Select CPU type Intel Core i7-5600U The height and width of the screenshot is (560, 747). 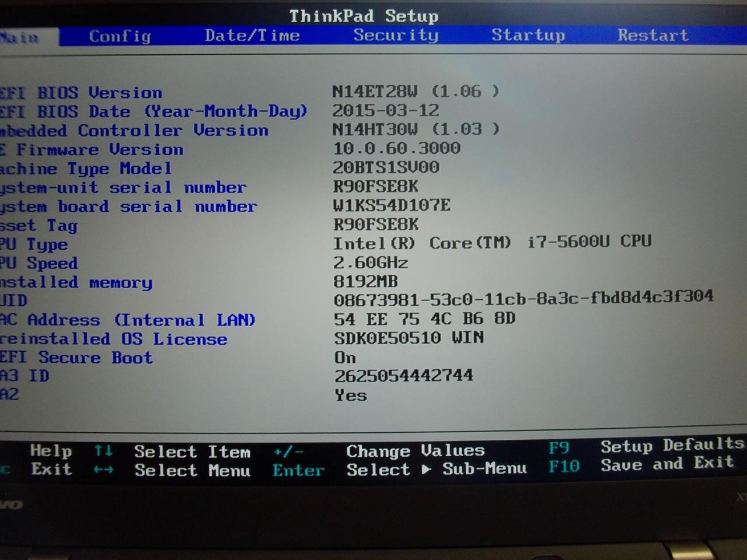click(492, 242)
